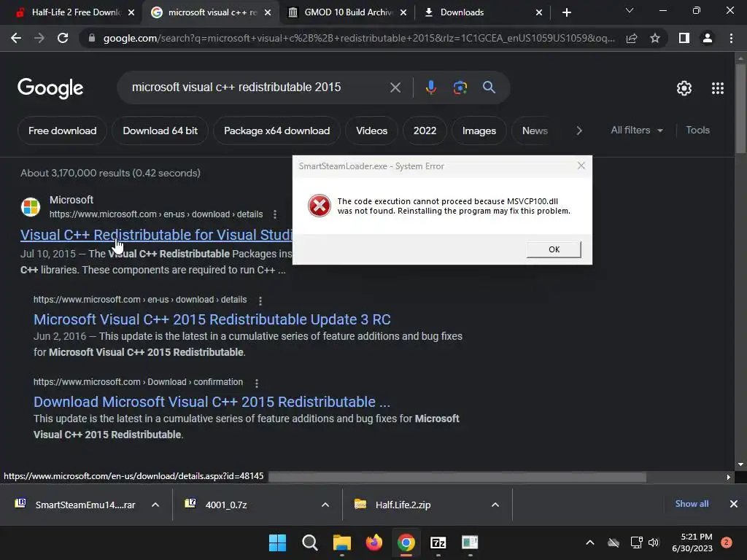747x560 pixels.
Task: Clear the Google search box
Action: [x=395, y=87]
